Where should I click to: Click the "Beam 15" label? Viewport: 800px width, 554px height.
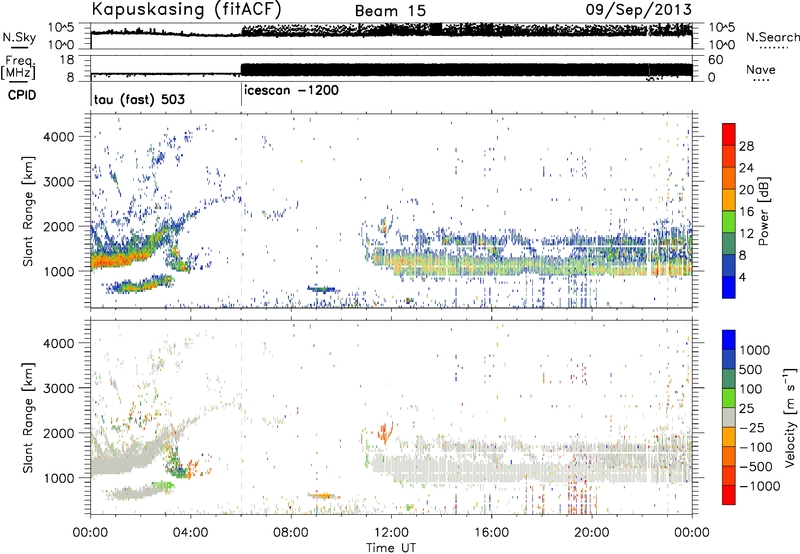pyautogui.click(x=390, y=11)
